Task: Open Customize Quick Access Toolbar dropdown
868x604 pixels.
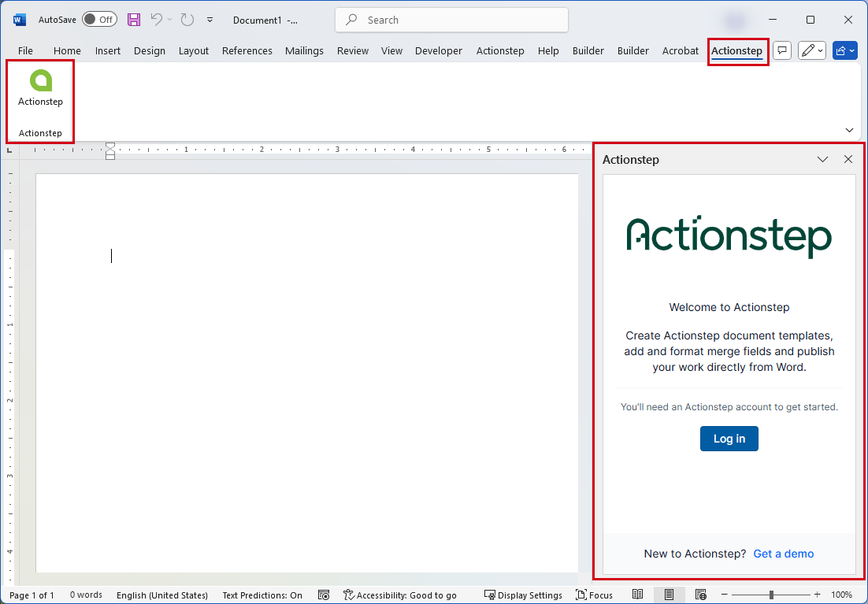Action: (x=210, y=20)
